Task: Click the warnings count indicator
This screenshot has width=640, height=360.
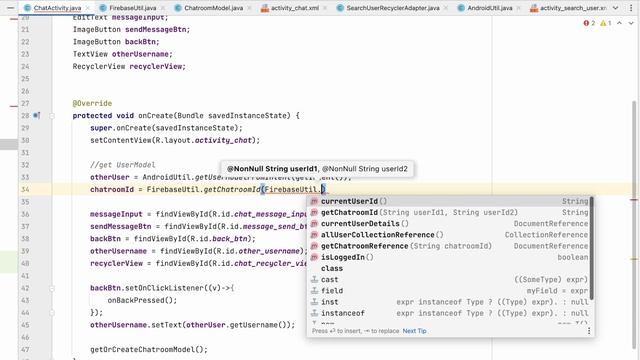Action: pos(606,23)
